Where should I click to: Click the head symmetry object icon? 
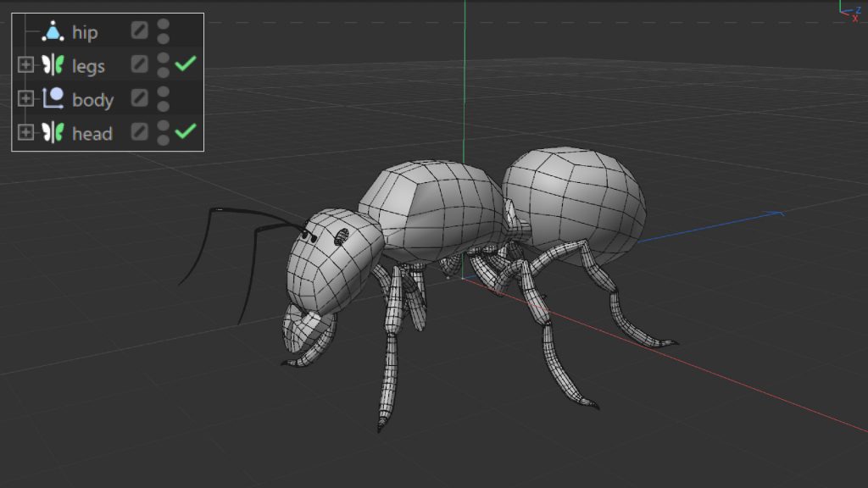point(53,132)
